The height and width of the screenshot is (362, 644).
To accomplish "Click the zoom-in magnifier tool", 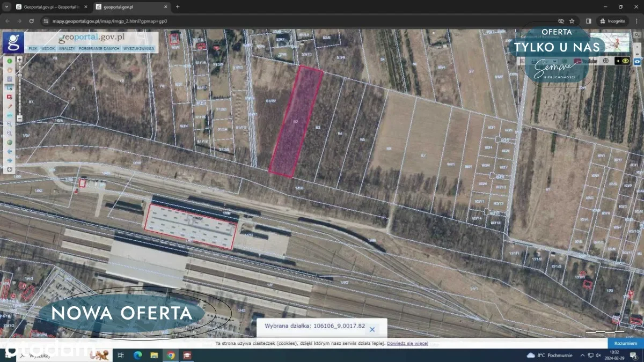I will [x=10, y=124].
